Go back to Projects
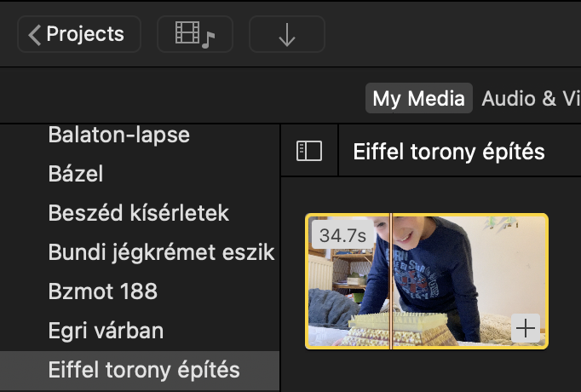The height and width of the screenshot is (392, 581). click(x=84, y=34)
